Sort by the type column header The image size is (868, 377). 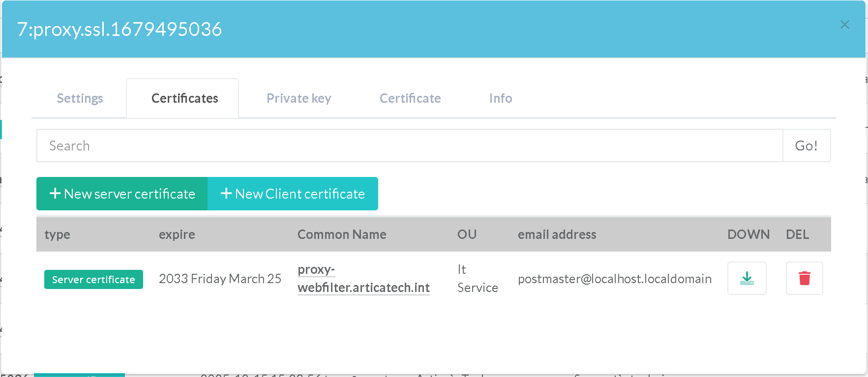(x=57, y=234)
